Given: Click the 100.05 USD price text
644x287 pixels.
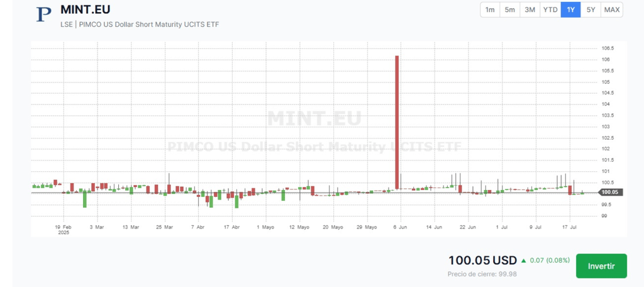Looking at the screenshot, I should click(482, 260).
